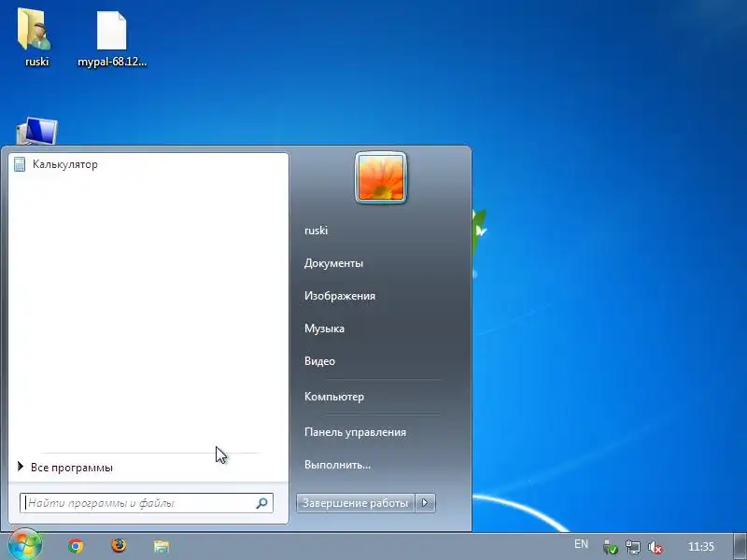
Task: Click the Калькулятор label text
Action: (65, 164)
